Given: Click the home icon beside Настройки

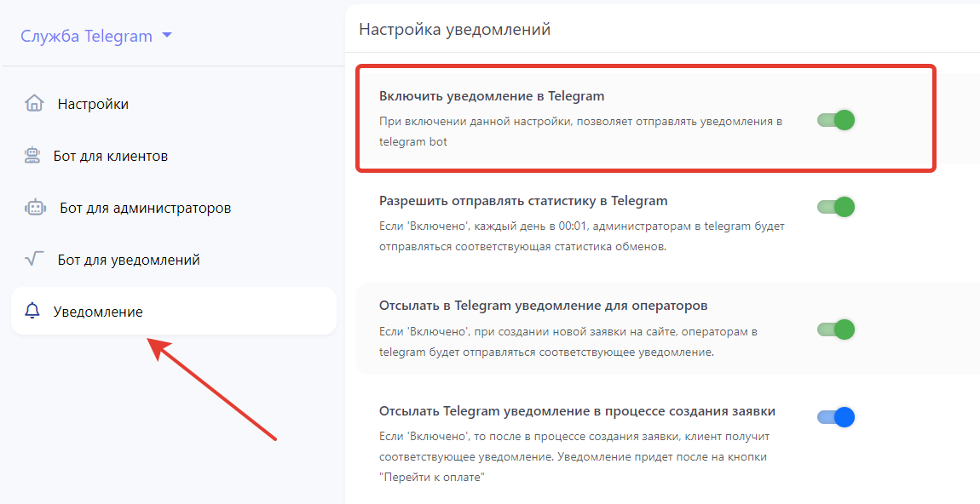Looking at the screenshot, I should pos(34,104).
